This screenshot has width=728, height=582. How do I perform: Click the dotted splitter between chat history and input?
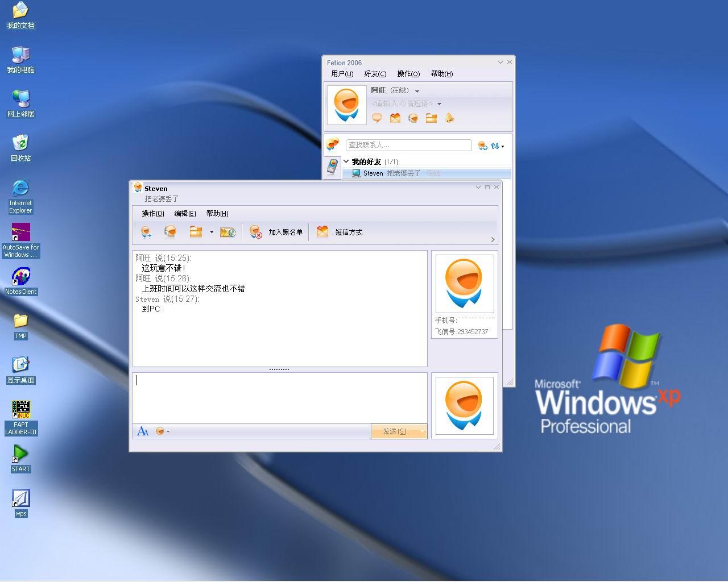[x=279, y=369]
